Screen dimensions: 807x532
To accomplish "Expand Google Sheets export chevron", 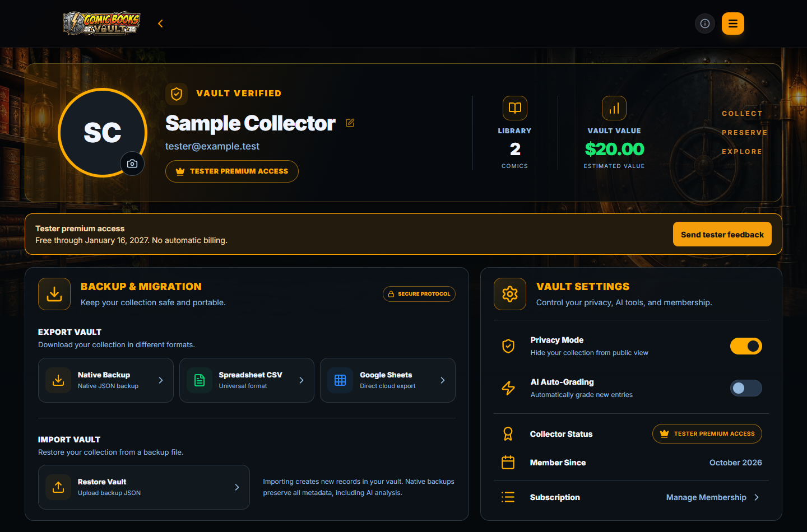I will (443, 380).
